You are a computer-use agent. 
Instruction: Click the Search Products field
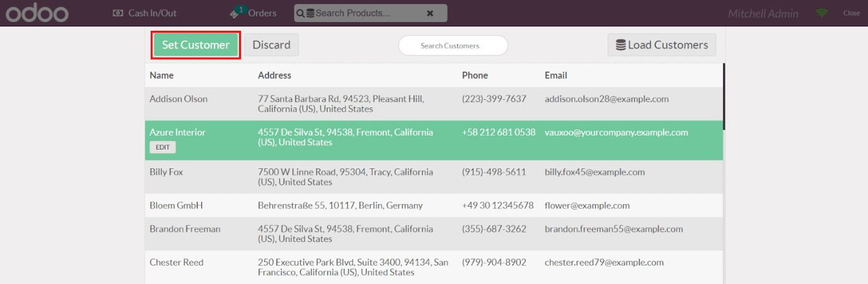tap(370, 13)
